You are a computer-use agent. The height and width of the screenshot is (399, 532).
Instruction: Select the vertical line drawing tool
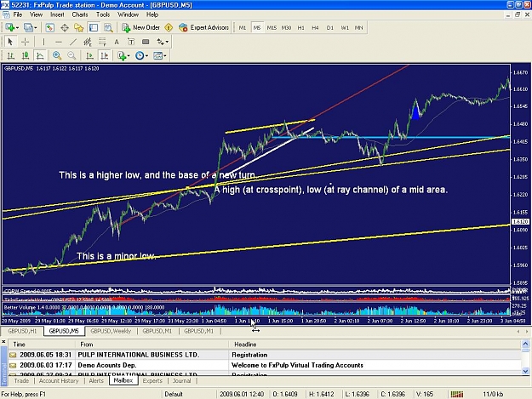pyautogui.click(x=43, y=42)
